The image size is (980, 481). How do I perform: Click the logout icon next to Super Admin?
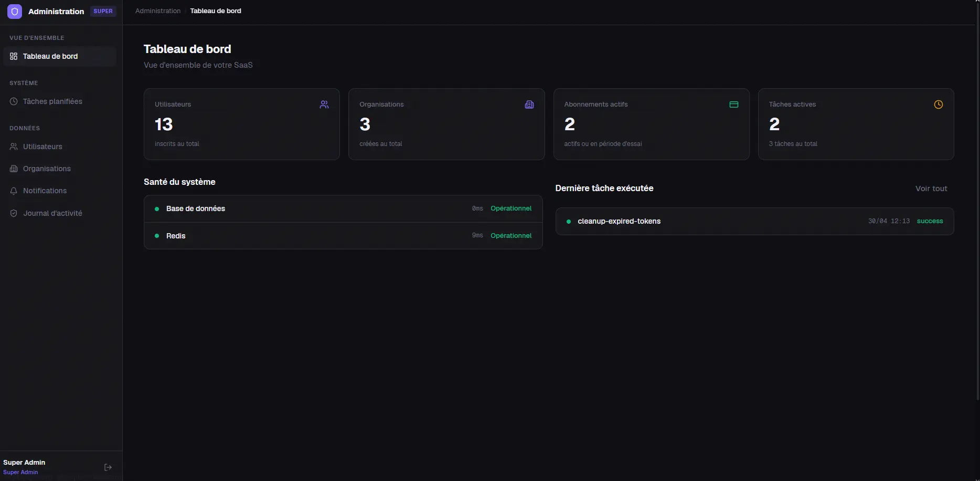coord(108,467)
